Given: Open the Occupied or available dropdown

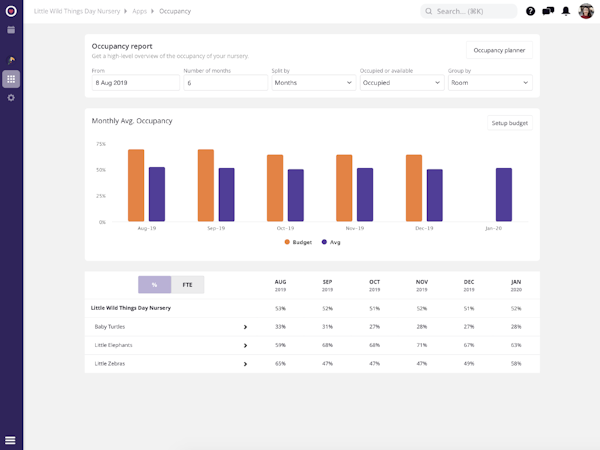Looking at the screenshot, I should (x=402, y=83).
